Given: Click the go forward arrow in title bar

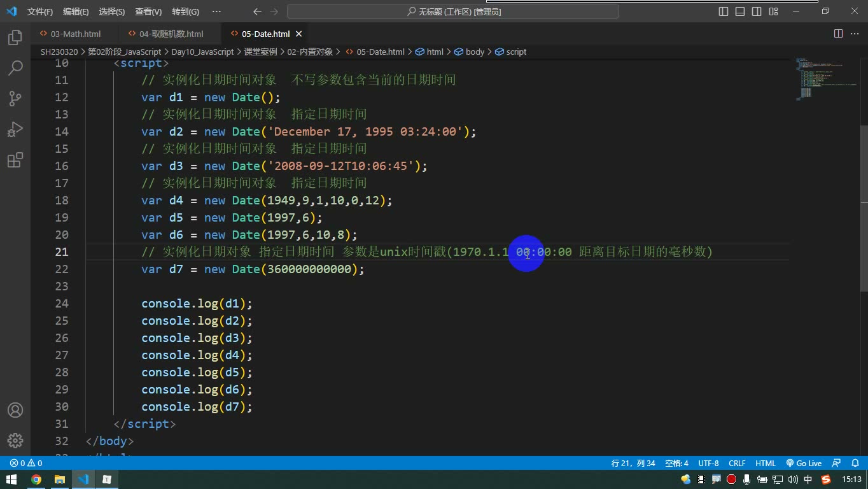Looking at the screenshot, I should pyautogui.click(x=274, y=11).
